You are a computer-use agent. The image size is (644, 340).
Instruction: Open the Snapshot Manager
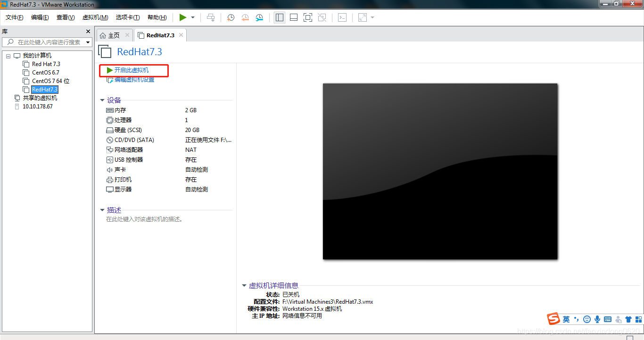(259, 17)
